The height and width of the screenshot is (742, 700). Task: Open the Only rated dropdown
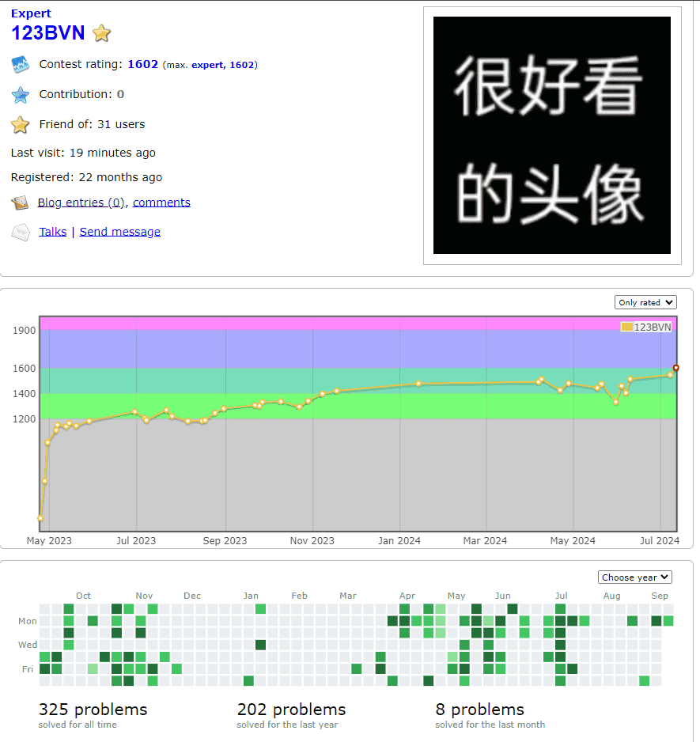[645, 302]
